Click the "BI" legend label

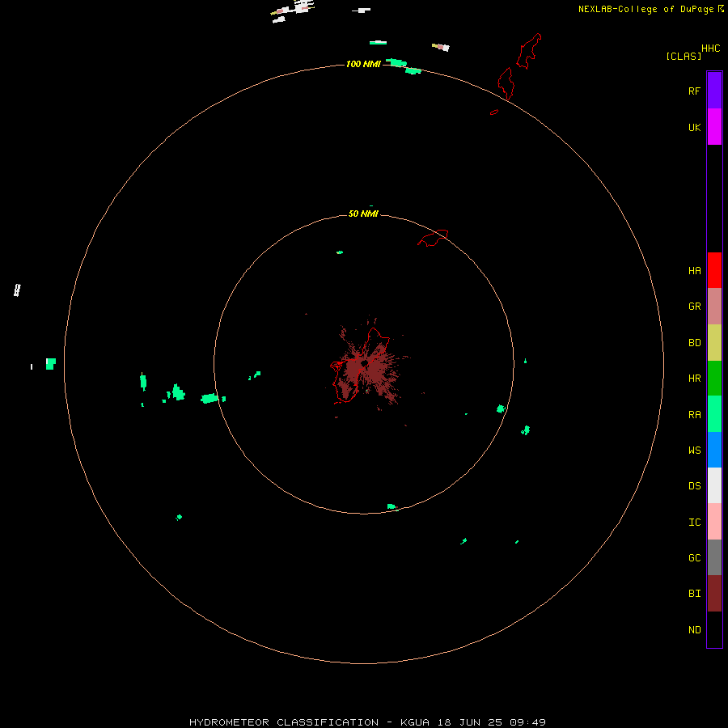(x=694, y=594)
